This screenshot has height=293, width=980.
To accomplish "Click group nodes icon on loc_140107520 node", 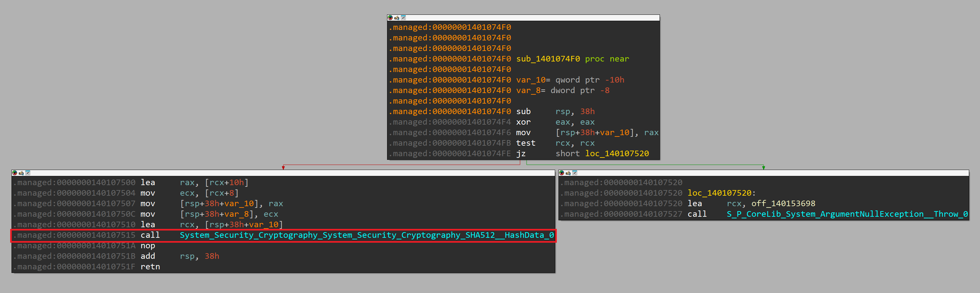I will (575, 173).
